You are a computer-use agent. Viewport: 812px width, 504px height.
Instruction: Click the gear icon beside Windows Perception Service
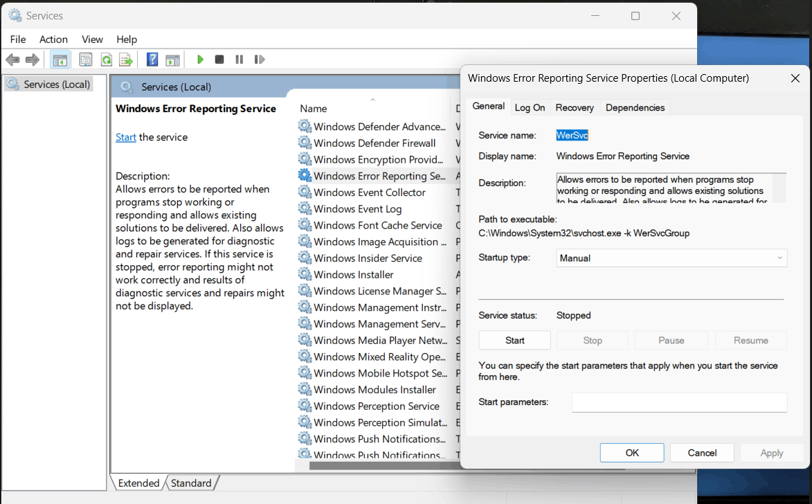click(x=305, y=406)
